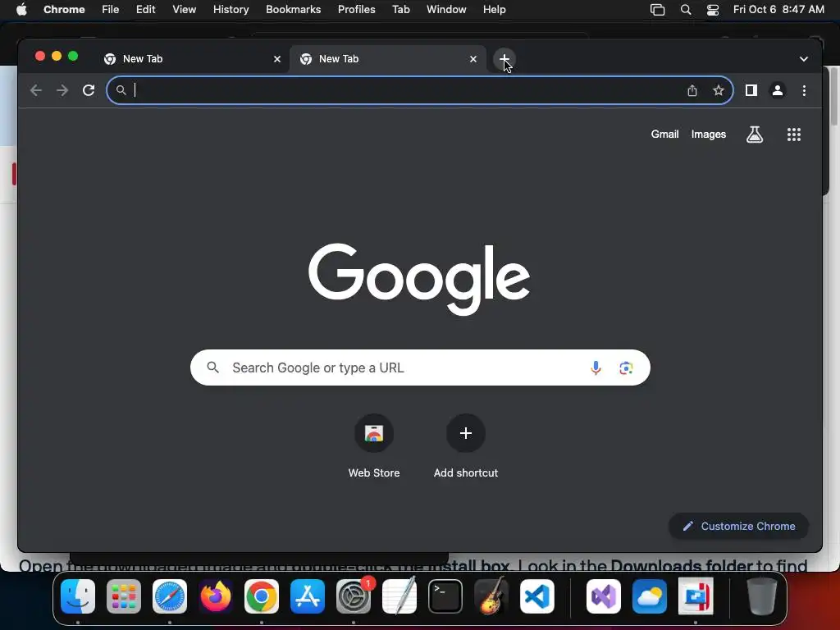Open Search Labs flask icon

pos(755,135)
